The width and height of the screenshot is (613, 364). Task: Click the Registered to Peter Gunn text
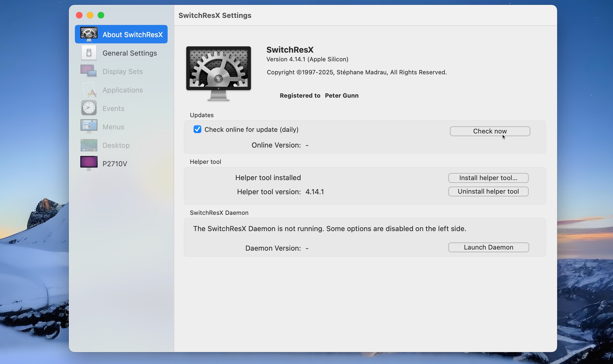point(319,95)
